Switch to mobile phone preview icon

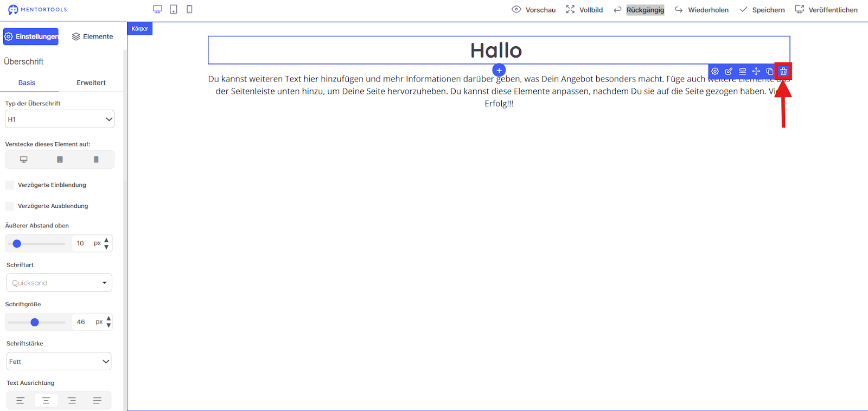click(189, 9)
